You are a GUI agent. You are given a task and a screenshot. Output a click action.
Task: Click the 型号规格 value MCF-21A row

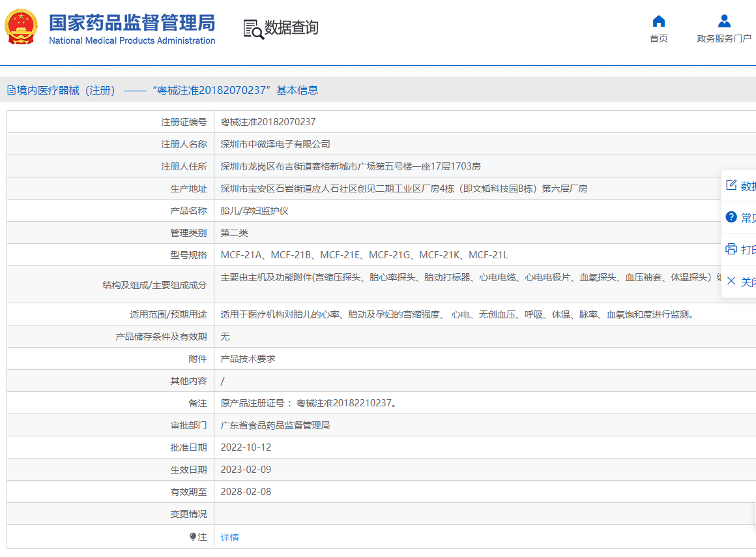click(x=364, y=254)
